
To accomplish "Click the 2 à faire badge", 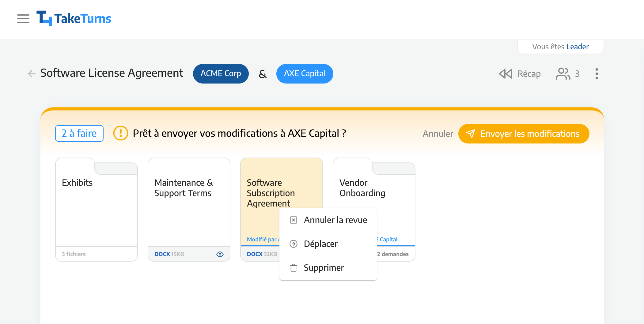I will tap(79, 133).
